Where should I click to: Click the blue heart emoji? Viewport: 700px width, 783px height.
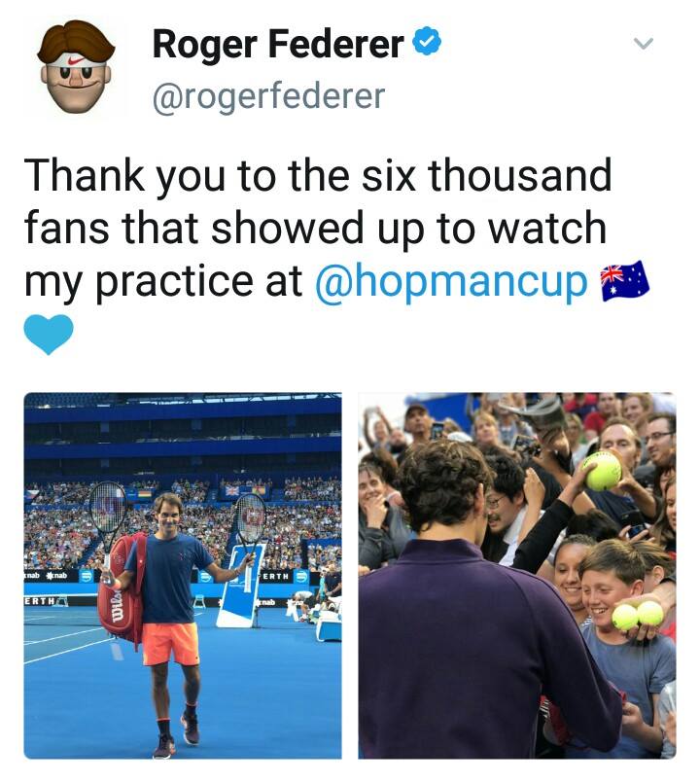[49, 334]
